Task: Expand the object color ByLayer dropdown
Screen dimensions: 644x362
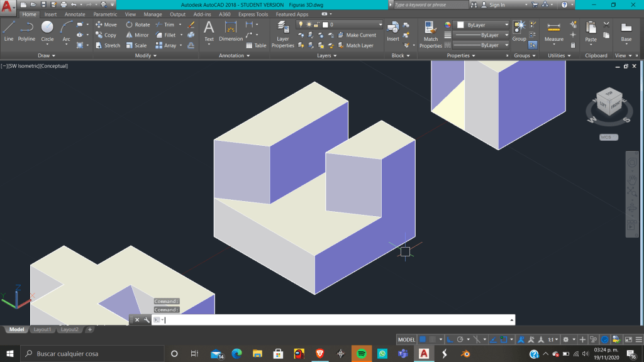Action: [x=481, y=25]
